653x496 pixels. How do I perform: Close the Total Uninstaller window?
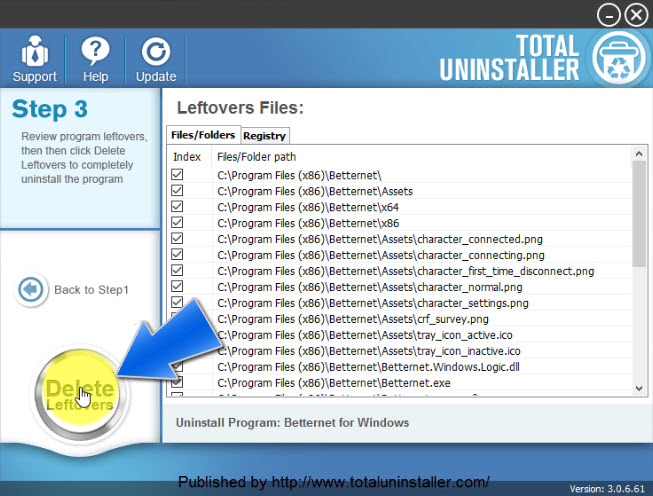636,15
